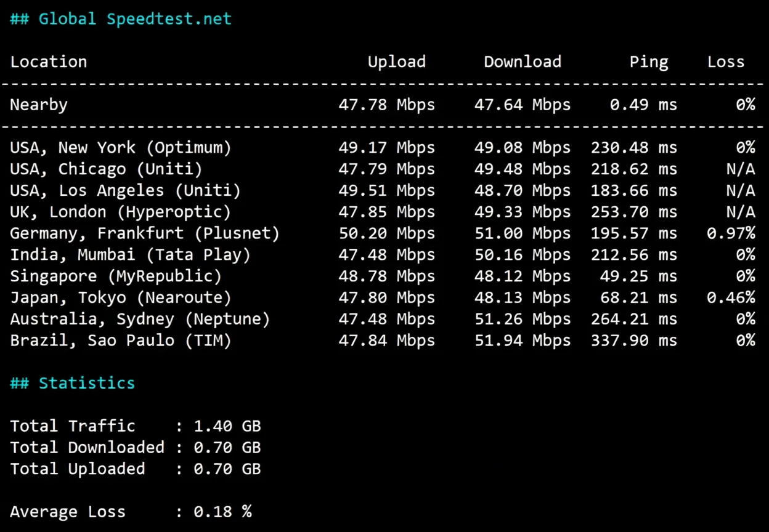Select the Ping column header

[x=648, y=62]
